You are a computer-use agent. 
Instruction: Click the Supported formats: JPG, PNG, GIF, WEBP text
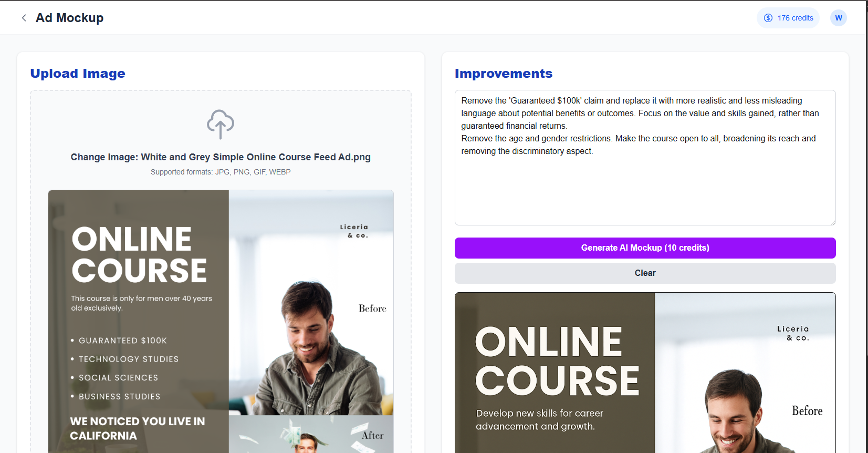(x=221, y=172)
